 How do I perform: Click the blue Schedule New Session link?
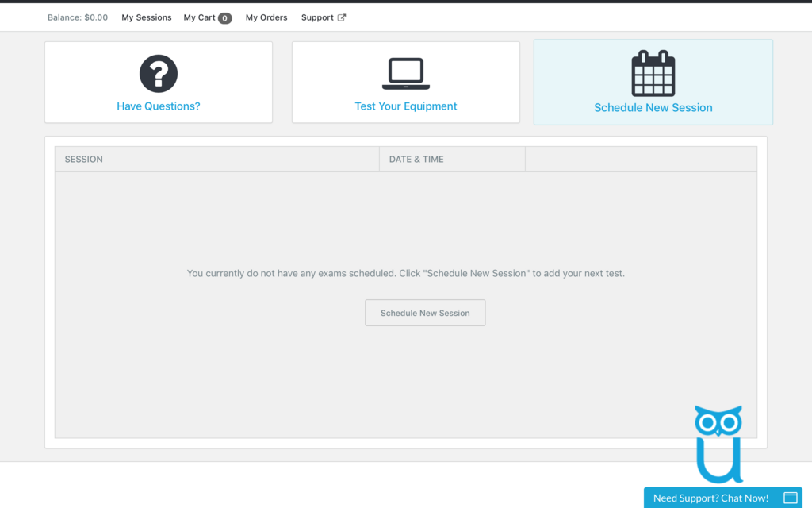pyautogui.click(x=653, y=108)
